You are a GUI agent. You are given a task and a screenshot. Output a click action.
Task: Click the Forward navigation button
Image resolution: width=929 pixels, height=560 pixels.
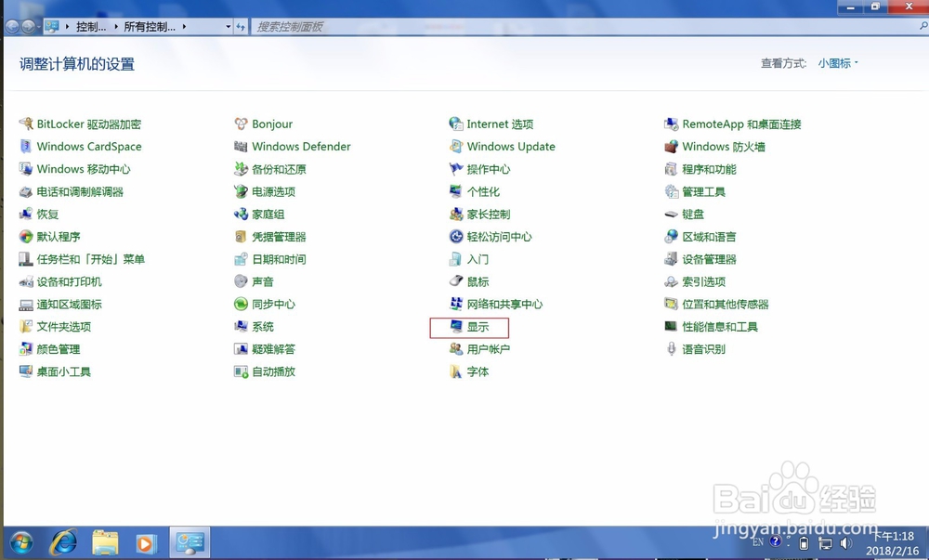click(x=28, y=27)
